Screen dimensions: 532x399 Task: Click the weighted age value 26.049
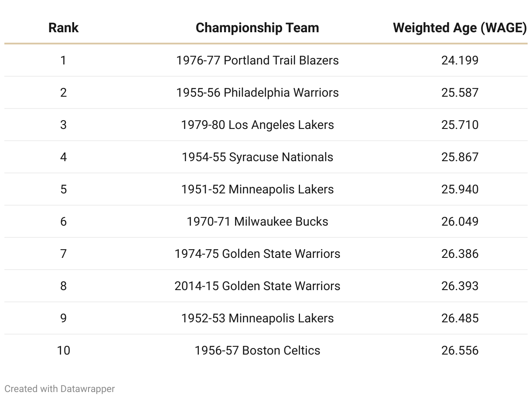(x=460, y=221)
